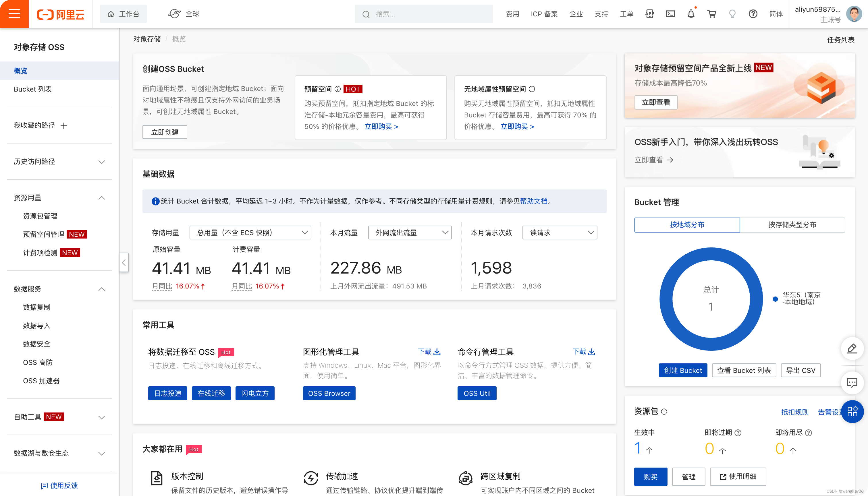The height and width of the screenshot is (496, 868).
Task: Download the 命令行管理工具
Action: pos(584,352)
